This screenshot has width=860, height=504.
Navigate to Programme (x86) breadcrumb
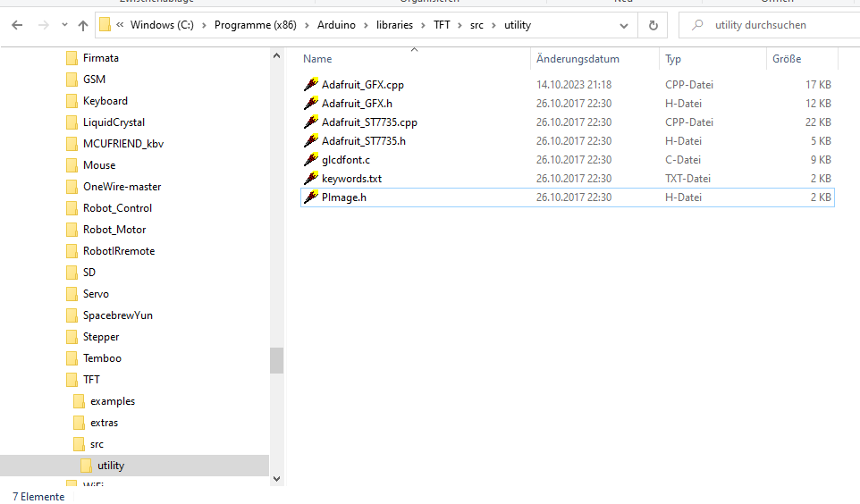point(255,25)
